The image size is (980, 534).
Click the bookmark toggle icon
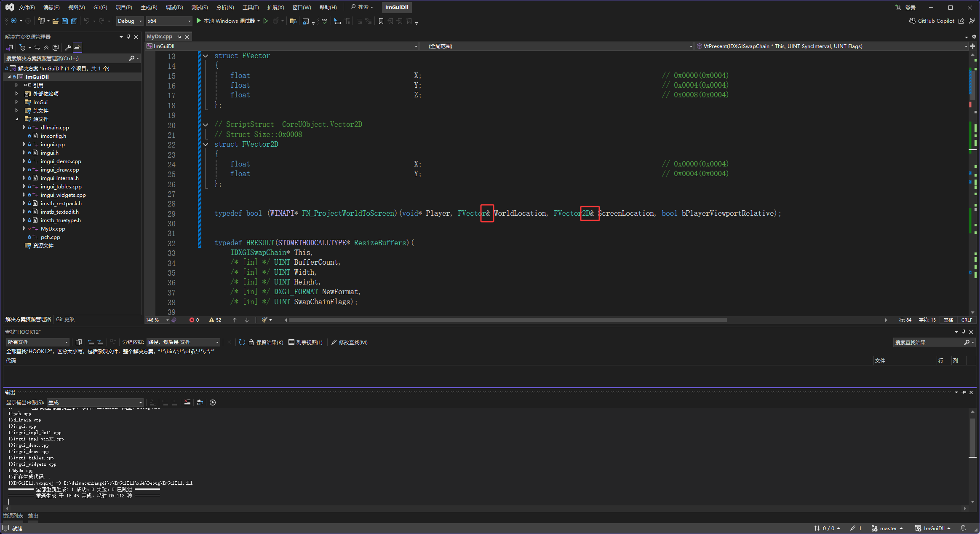pos(381,21)
